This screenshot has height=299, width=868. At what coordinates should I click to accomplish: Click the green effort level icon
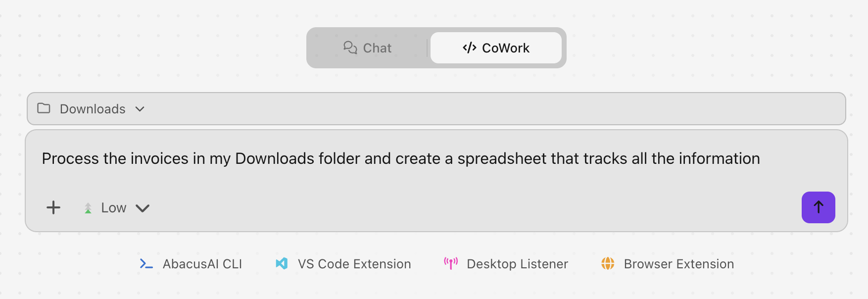pyautogui.click(x=88, y=208)
